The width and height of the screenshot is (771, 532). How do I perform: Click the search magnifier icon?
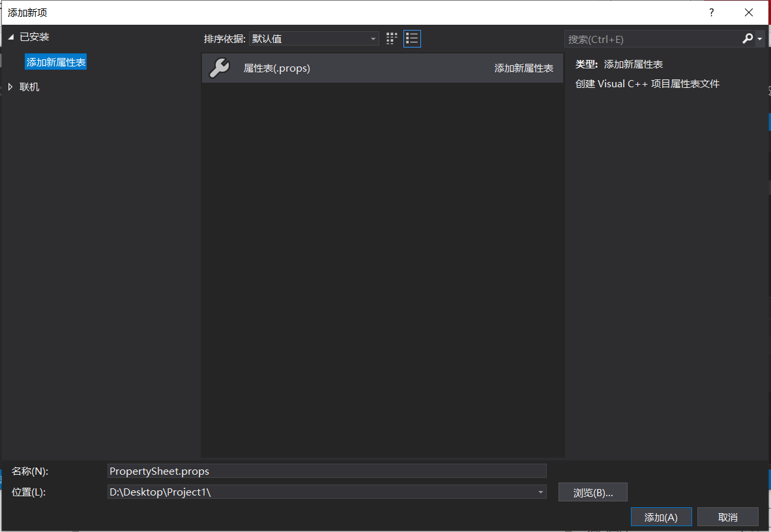point(748,39)
